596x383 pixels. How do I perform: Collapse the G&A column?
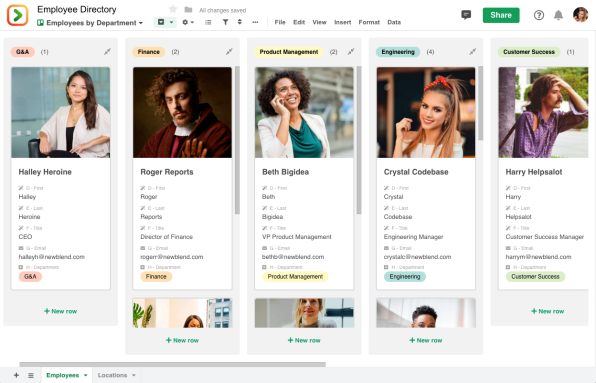pyautogui.click(x=108, y=51)
